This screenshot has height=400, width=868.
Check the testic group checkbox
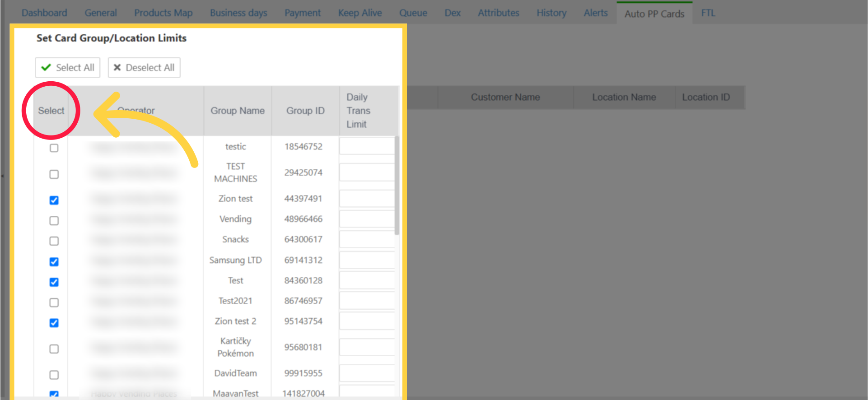click(x=54, y=148)
